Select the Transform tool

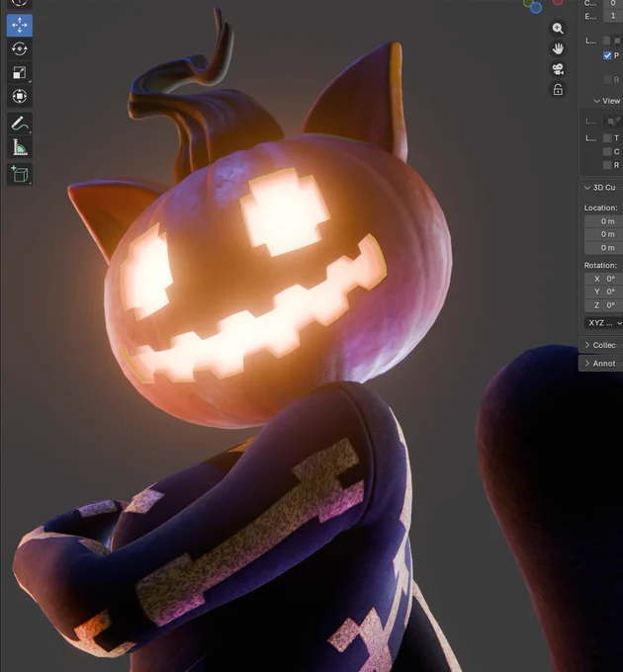pos(20,96)
